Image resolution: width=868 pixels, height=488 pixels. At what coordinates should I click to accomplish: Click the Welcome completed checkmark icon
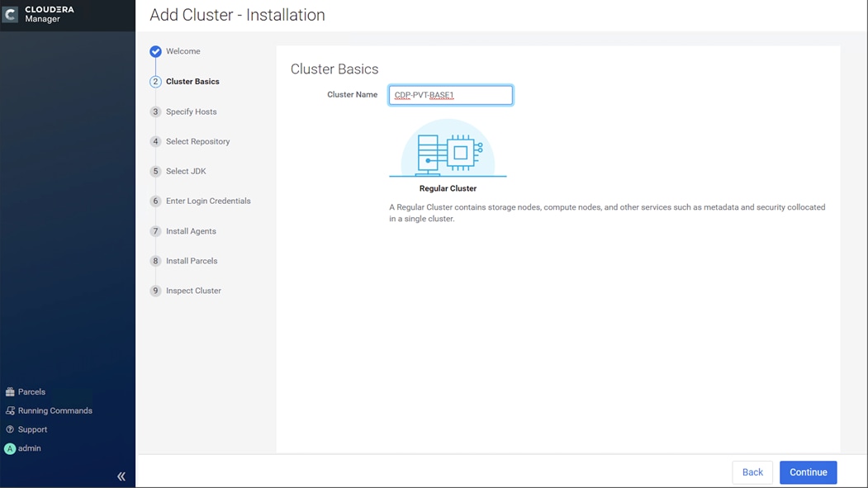[x=155, y=51]
